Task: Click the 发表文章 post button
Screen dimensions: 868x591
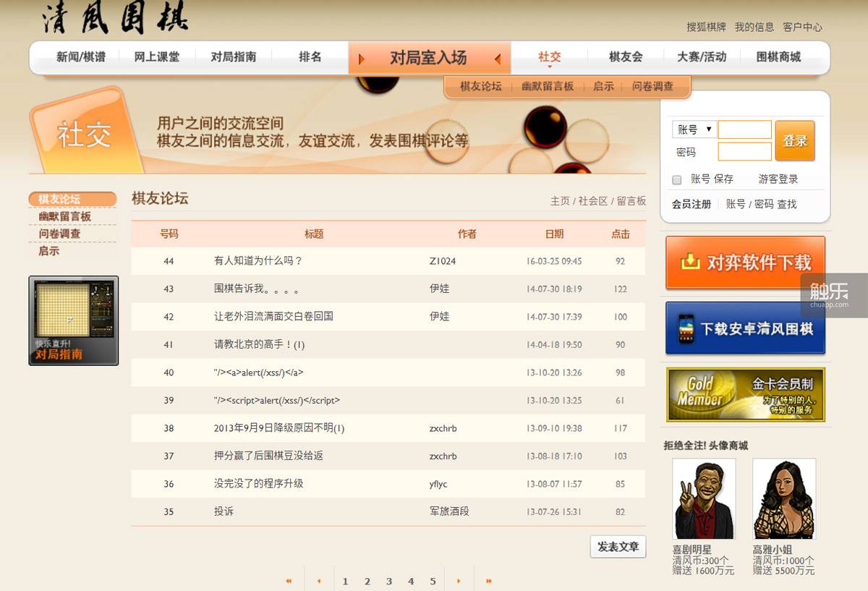Action: click(x=618, y=547)
